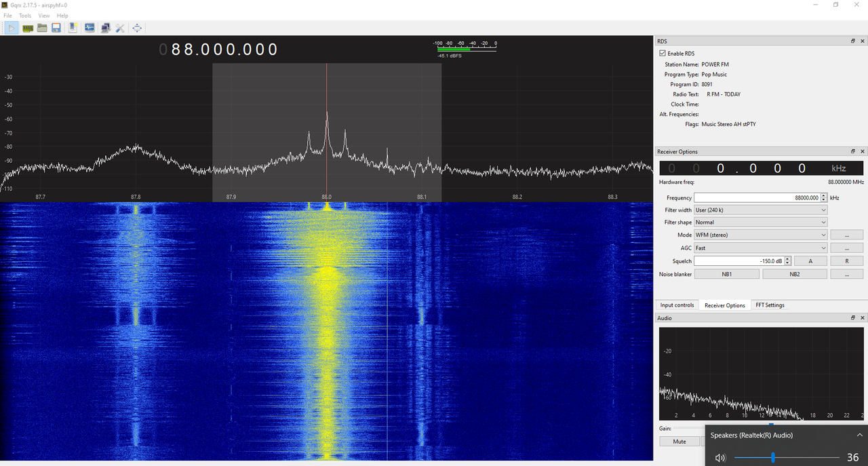The height and width of the screenshot is (466, 868).
Task: Open the I/O device configuration icon
Action: pos(28,28)
